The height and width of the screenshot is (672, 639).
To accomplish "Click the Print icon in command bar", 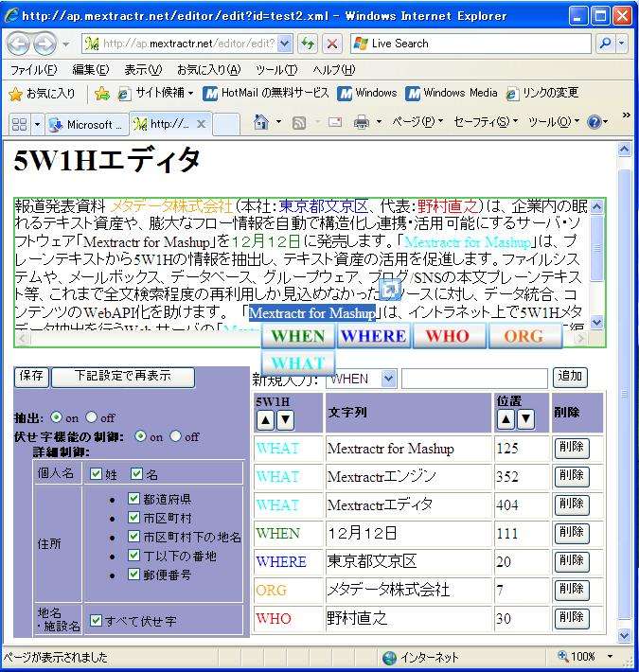I will coord(361,123).
